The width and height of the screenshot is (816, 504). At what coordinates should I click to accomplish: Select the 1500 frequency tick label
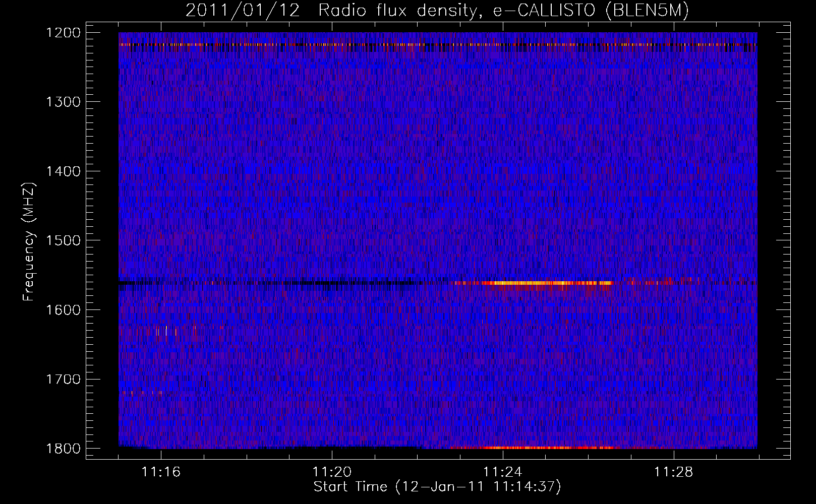64,240
